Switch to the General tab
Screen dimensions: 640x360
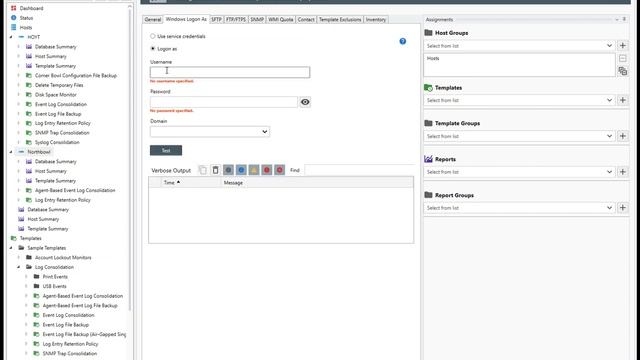(153, 20)
